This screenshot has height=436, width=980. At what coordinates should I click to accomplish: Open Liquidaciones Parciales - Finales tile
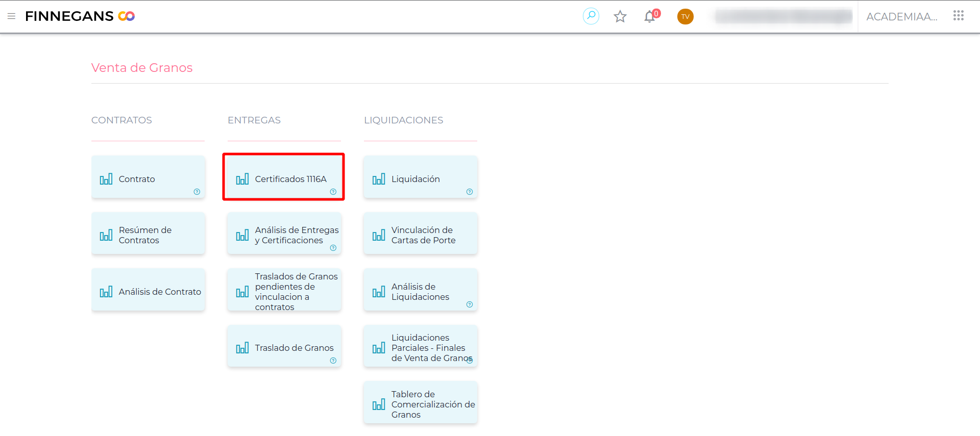(420, 347)
